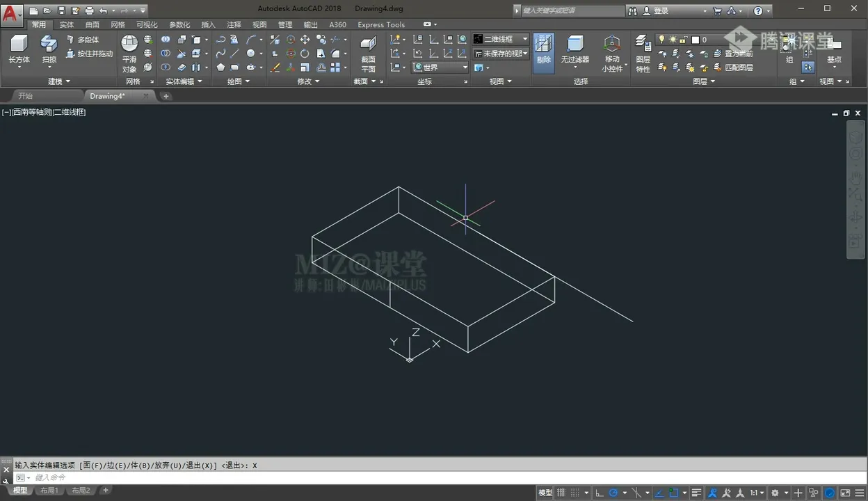
Task: Select the 移动小控件 move gizmo
Action: point(612,54)
